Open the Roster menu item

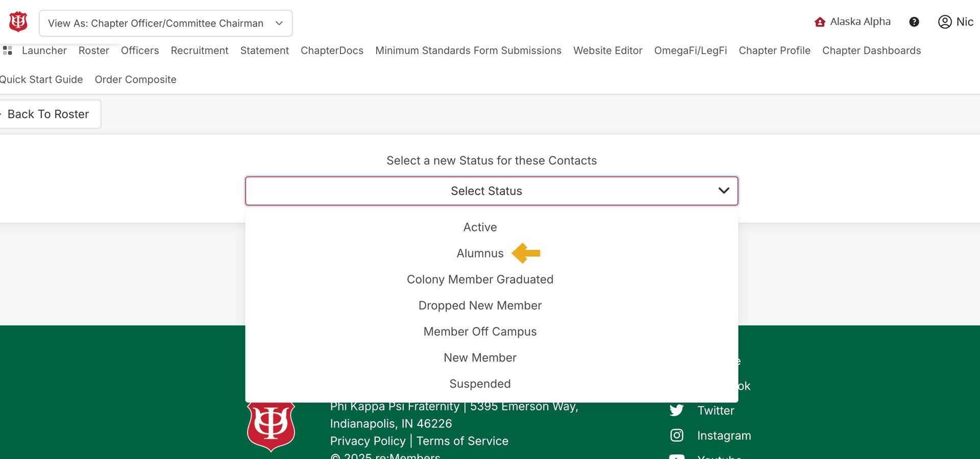[x=94, y=50]
